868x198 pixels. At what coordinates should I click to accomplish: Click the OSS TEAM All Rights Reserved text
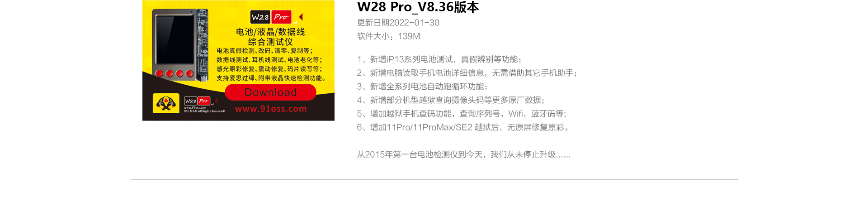pos(204,111)
